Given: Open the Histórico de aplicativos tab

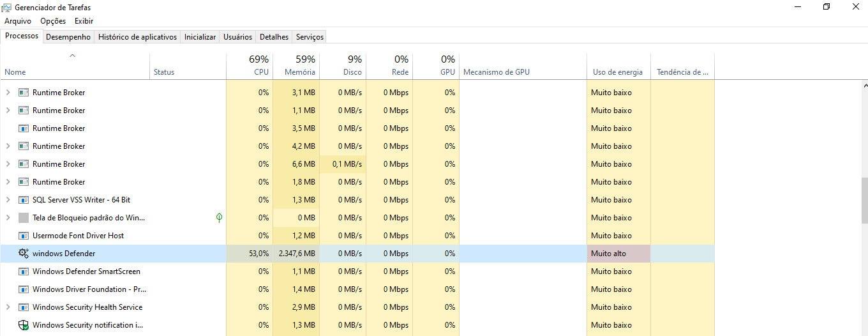Looking at the screenshot, I should 137,37.
